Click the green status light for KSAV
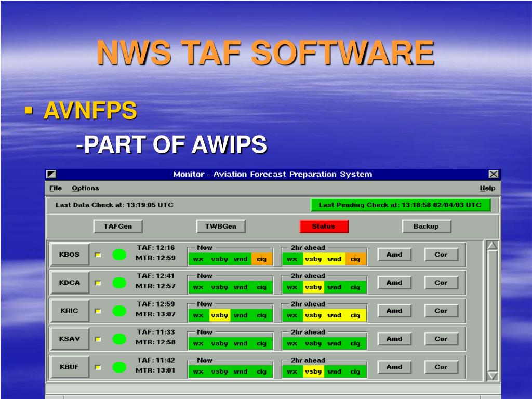 click(x=119, y=339)
